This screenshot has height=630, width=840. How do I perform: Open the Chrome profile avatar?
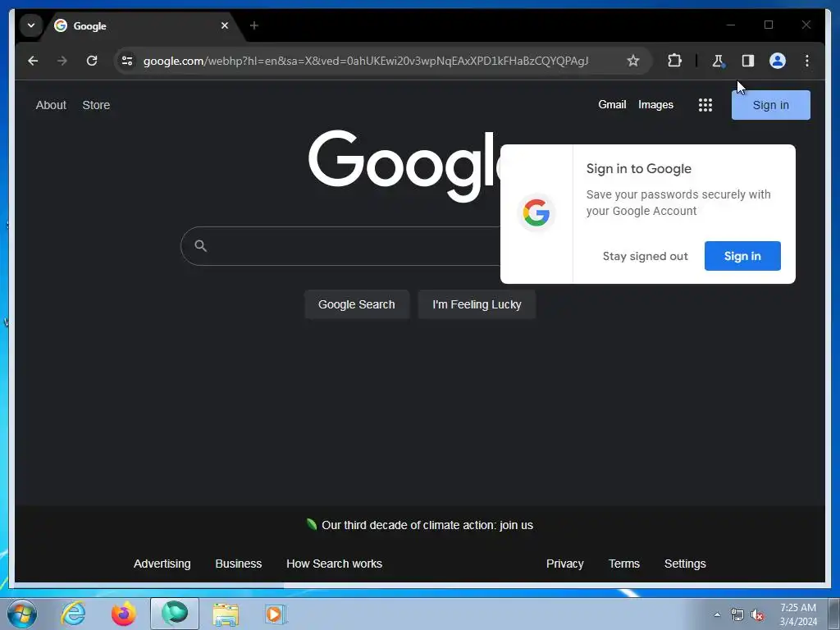click(x=778, y=61)
